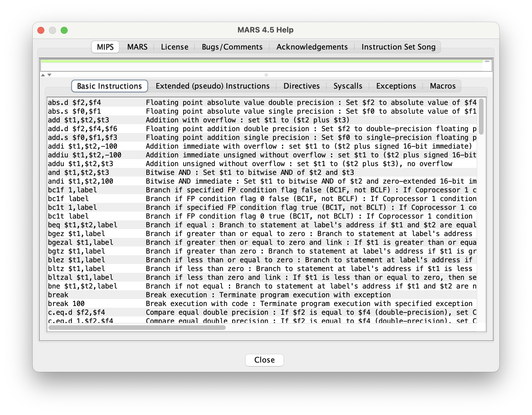Select the 'and $t1,$t2,$t3' row
The image size is (532, 415).
tap(262, 173)
